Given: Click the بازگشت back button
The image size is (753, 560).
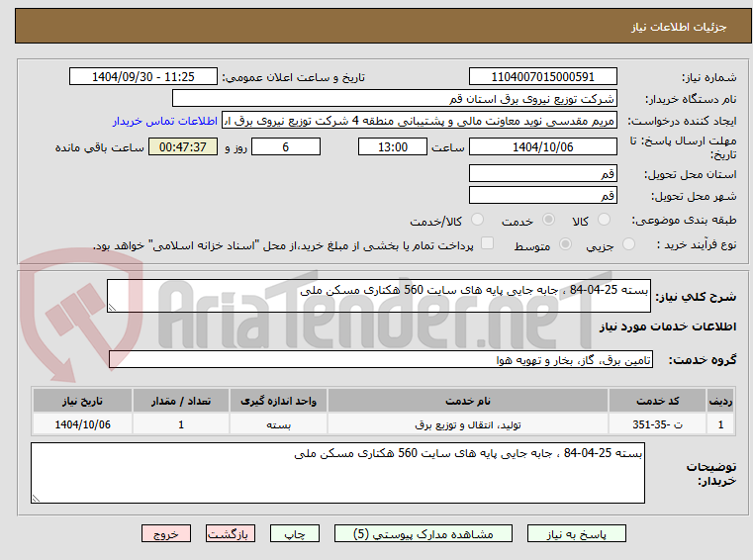Looking at the screenshot, I should (x=230, y=533).
